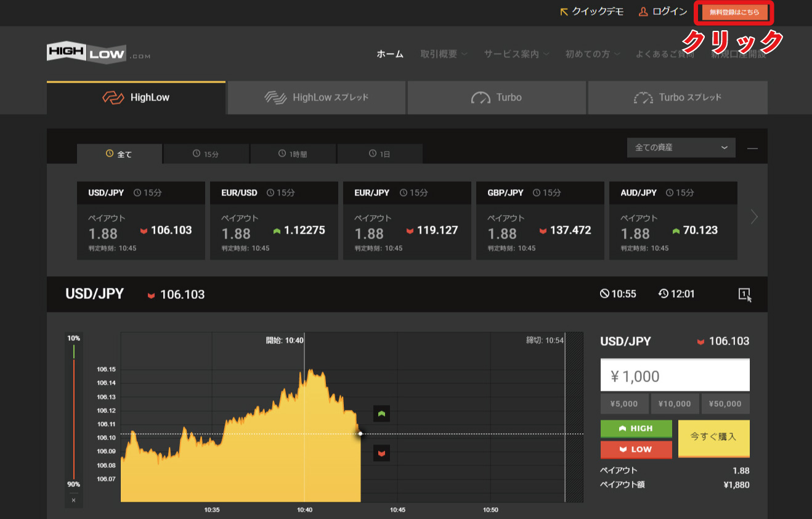Click the green up arrow chart marker
The width and height of the screenshot is (812, 519).
pos(382,414)
